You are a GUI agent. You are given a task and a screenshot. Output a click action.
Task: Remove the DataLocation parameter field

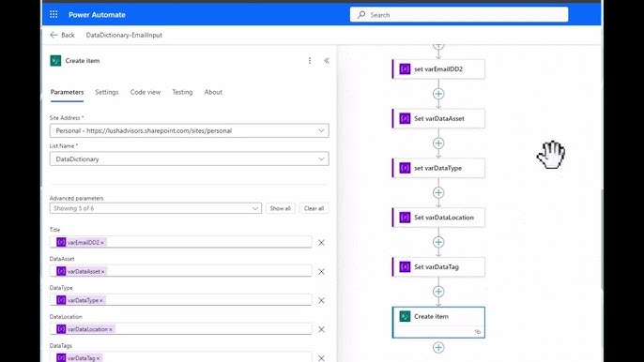click(x=322, y=329)
